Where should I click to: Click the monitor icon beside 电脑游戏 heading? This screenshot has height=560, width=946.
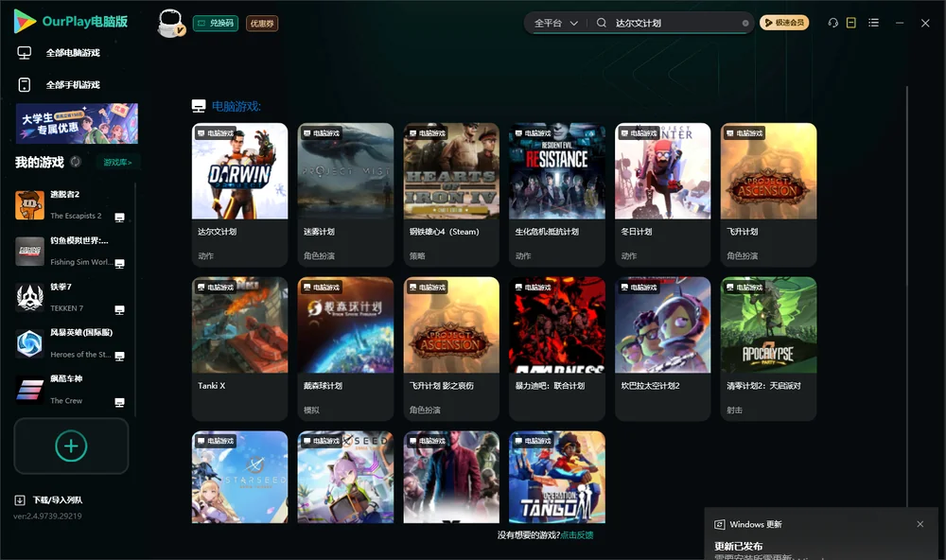pyautogui.click(x=199, y=107)
